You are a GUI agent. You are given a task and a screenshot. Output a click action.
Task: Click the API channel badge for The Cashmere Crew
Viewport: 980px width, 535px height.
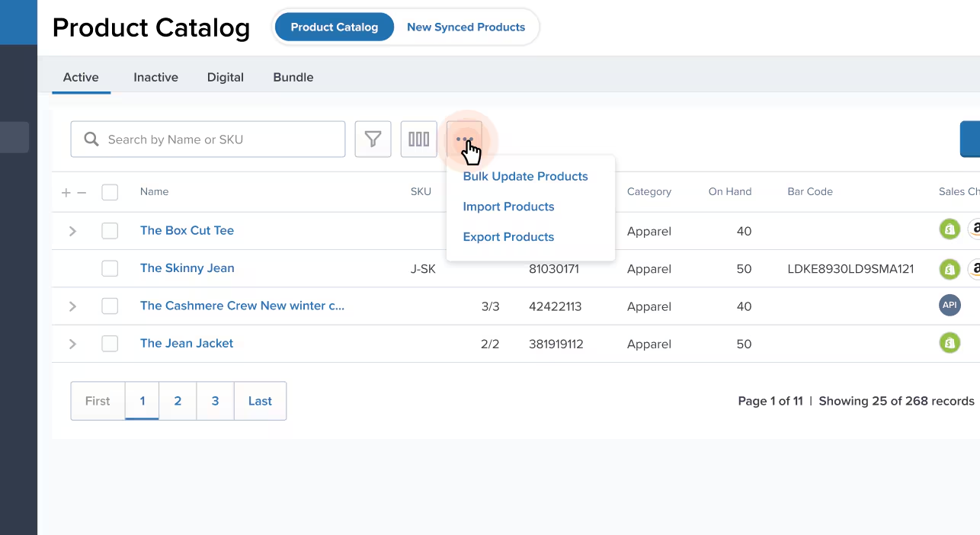(950, 305)
